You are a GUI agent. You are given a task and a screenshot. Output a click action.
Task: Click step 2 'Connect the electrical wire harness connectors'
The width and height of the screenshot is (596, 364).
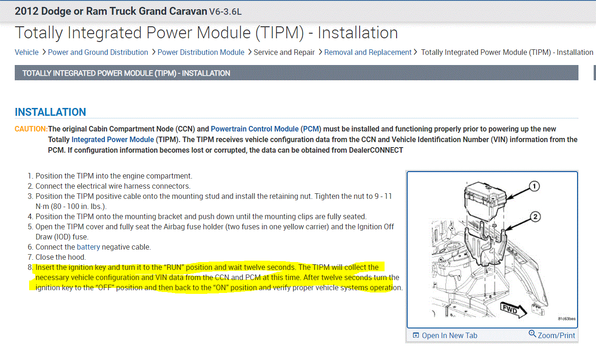click(x=113, y=186)
